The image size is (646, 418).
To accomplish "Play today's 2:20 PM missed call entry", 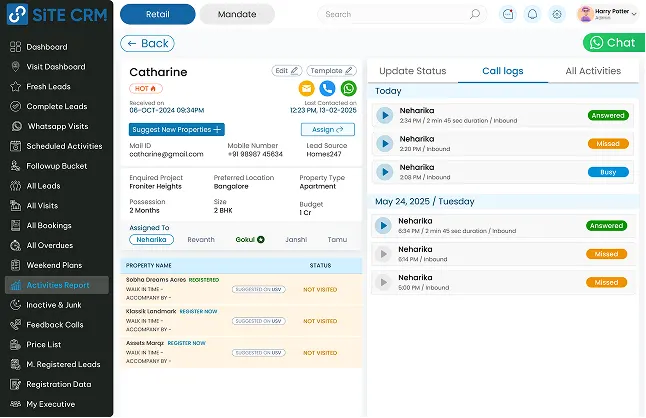I will (x=385, y=144).
